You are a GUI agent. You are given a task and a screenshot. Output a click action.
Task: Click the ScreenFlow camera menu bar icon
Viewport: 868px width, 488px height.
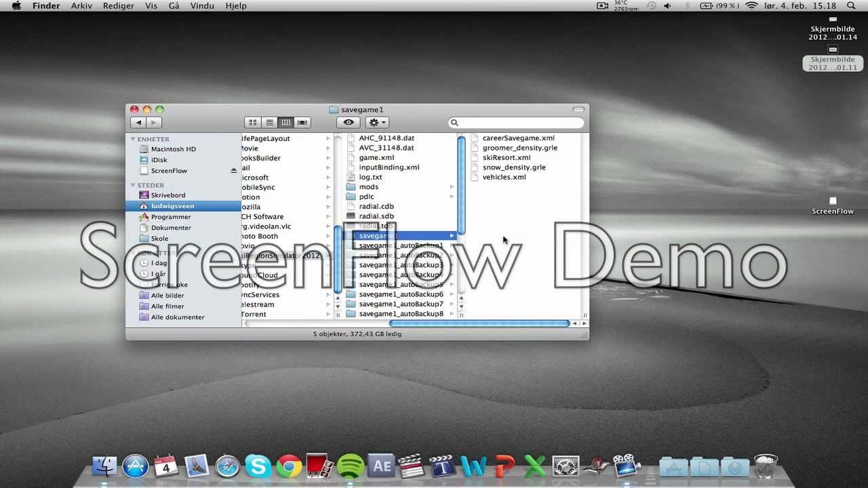602,6
